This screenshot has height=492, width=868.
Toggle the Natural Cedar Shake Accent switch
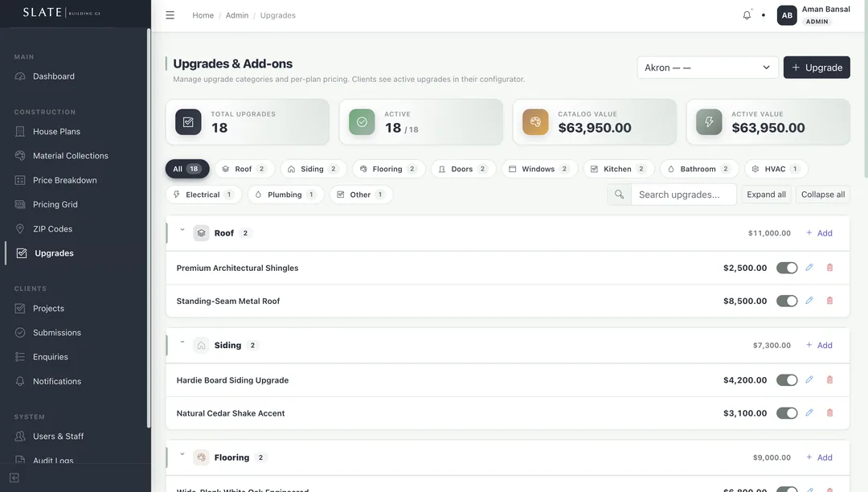pos(787,413)
